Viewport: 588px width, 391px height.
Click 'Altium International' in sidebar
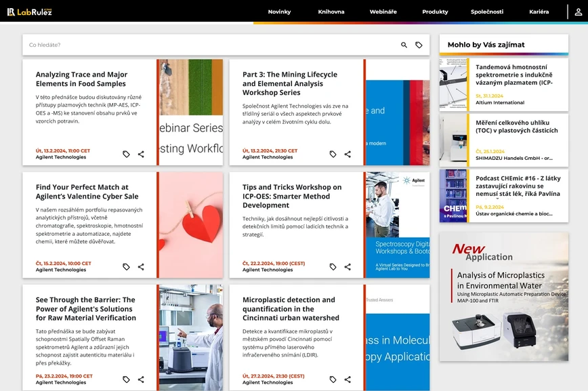pyautogui.click(x=500, y=102)
